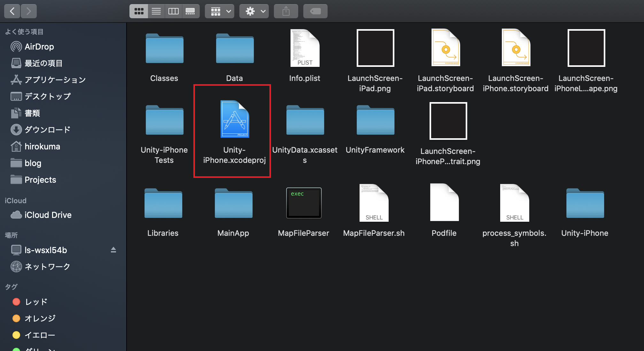Select the MapFileParser executable
Viewport: 644px width, 351px height.
pyautogui.click(x=304, y=203)
